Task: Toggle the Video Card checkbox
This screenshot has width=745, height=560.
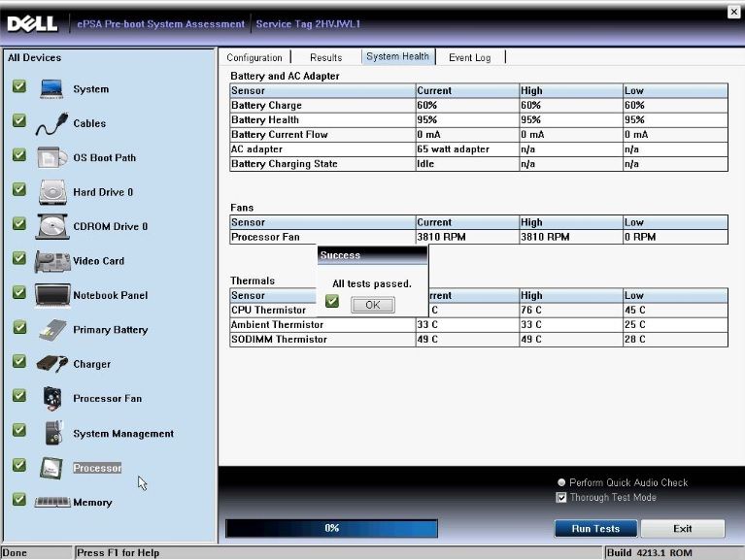Action: (x=19, y=258)
